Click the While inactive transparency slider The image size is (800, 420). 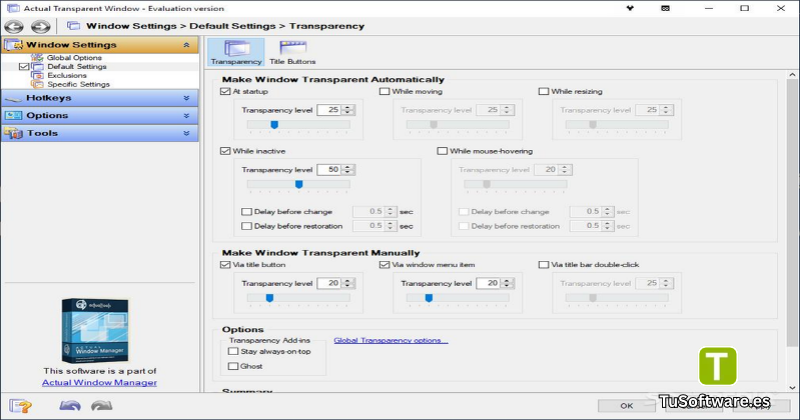click(x=298, y=185)
